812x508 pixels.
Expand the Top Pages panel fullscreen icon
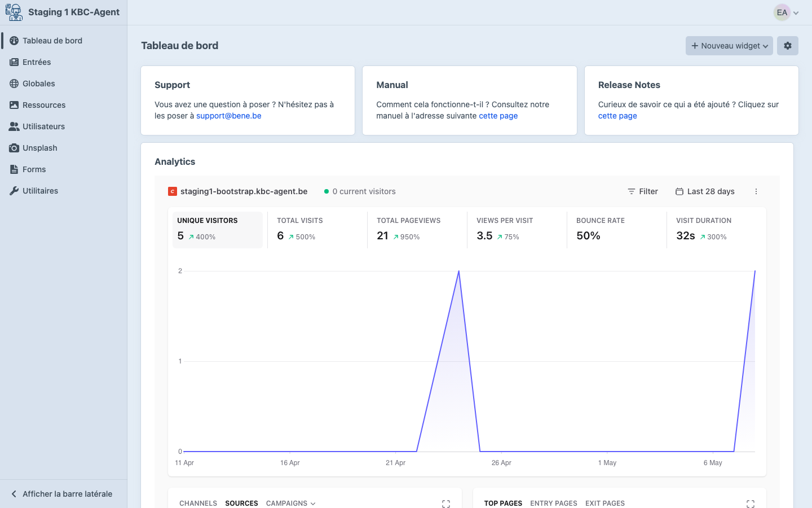(x=751, y=503)
